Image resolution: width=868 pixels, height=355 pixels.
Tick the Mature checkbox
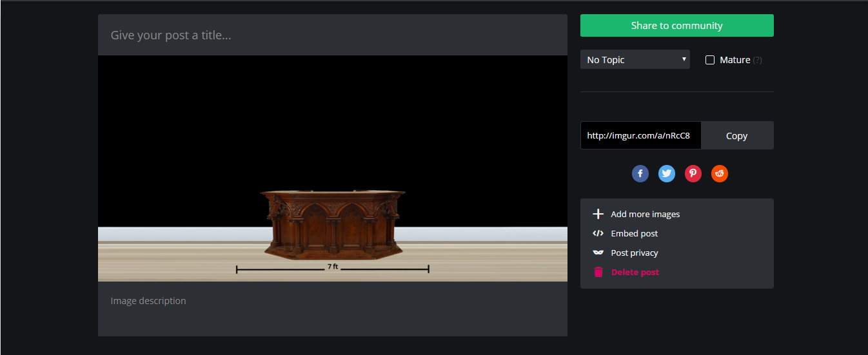(710, 60)
